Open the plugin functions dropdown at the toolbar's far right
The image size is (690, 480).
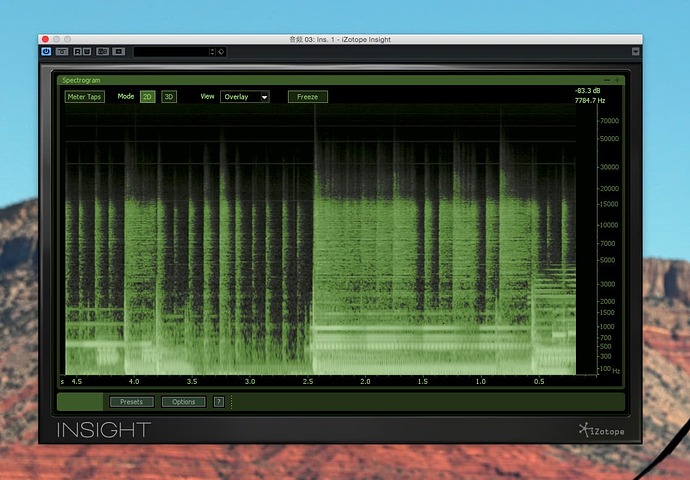point(635,51)
